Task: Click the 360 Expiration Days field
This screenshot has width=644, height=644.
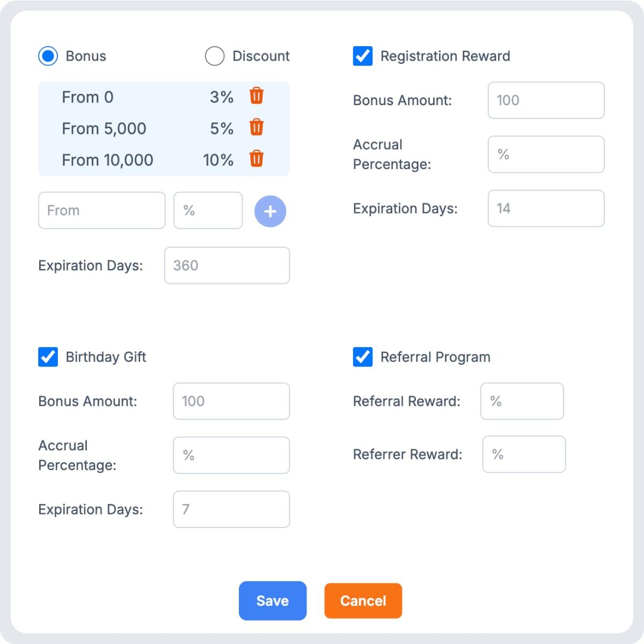Action: pyautogui.click(x=226, y=265)
